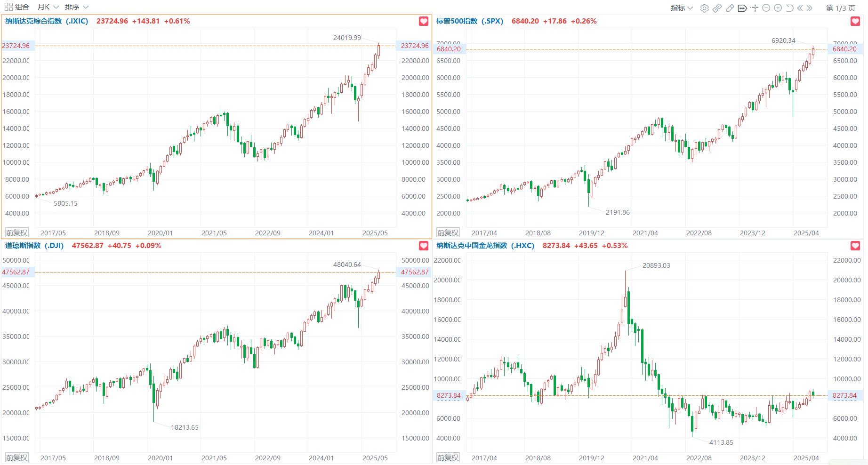Viewport: 868px width, 465px height.
Task: Toggle favorite heart on the .IXIC chart
Action: 424,21
